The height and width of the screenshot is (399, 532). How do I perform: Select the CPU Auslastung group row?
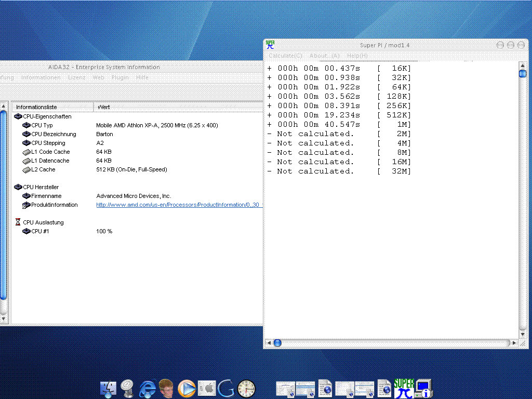[43, 222]
